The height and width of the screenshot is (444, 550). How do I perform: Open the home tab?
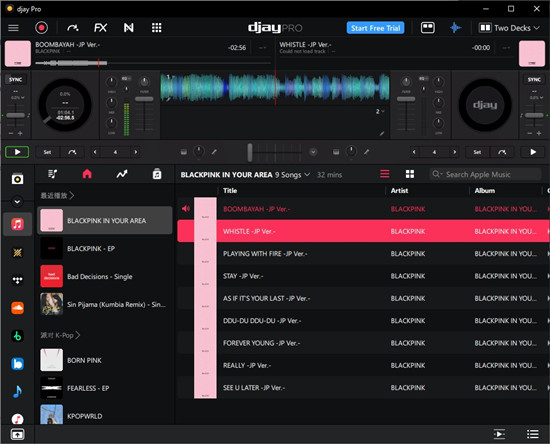87,174
